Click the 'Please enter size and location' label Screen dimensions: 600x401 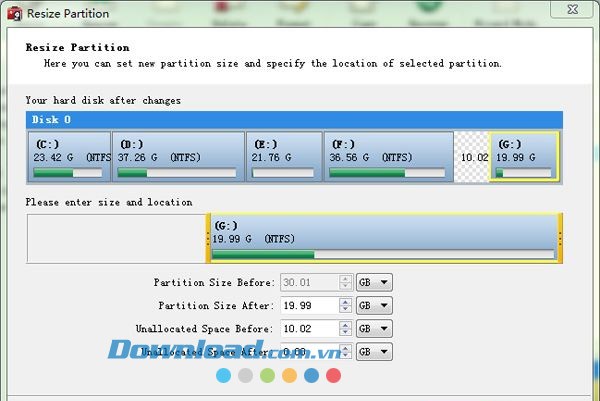pyautogui.click(x=109, y=202)
